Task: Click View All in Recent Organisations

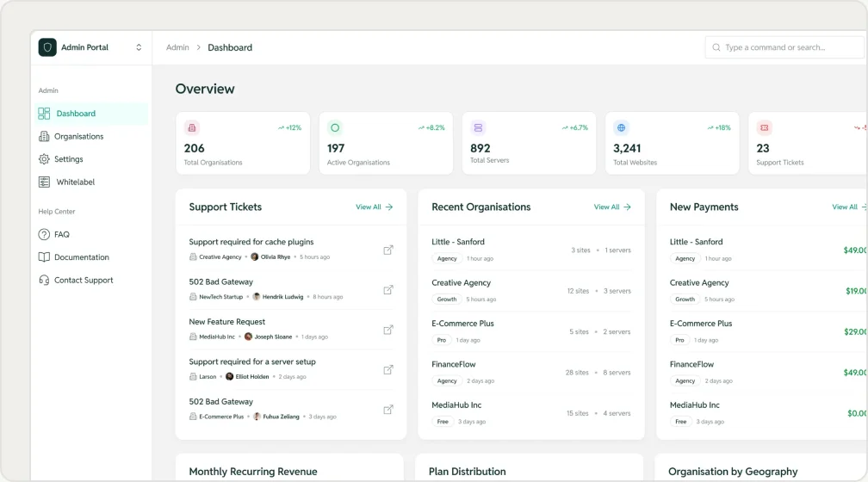Action: click(x=612, y=207)
